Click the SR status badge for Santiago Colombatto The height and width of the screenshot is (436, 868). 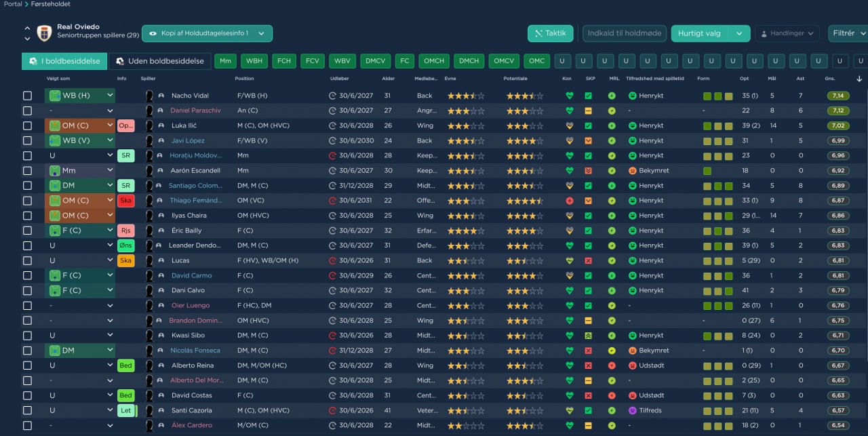click(125, 186)
